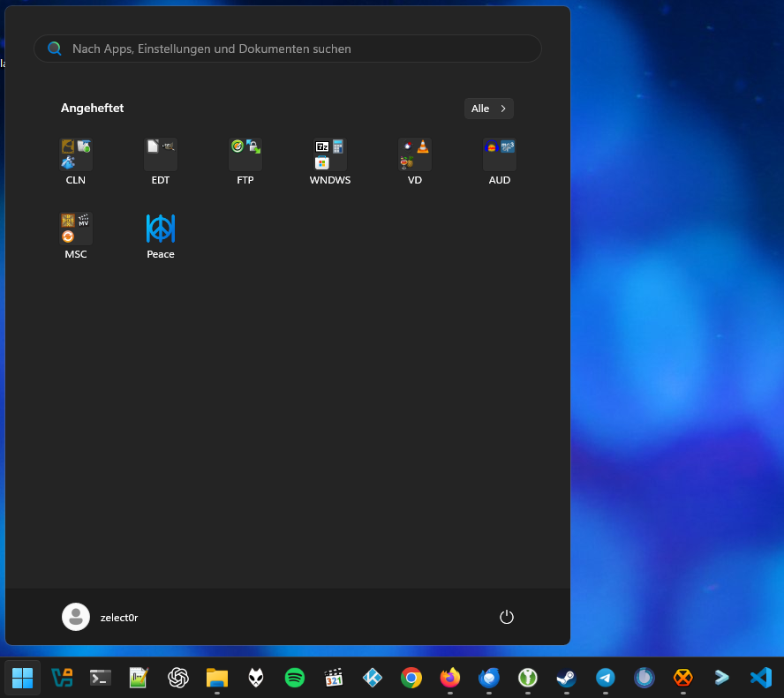Open File Explorer from the taskbar

point(217,678)
